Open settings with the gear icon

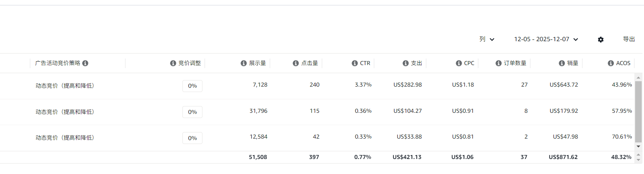[601, 40]
